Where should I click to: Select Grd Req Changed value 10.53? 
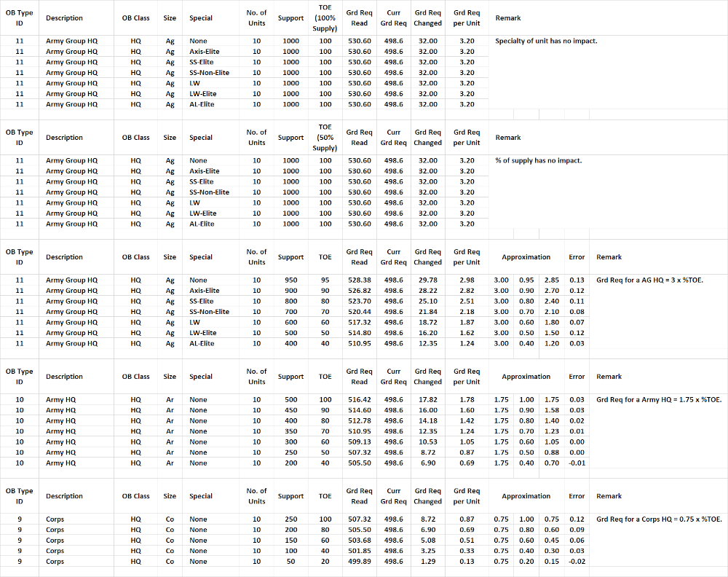coord(427,441)
